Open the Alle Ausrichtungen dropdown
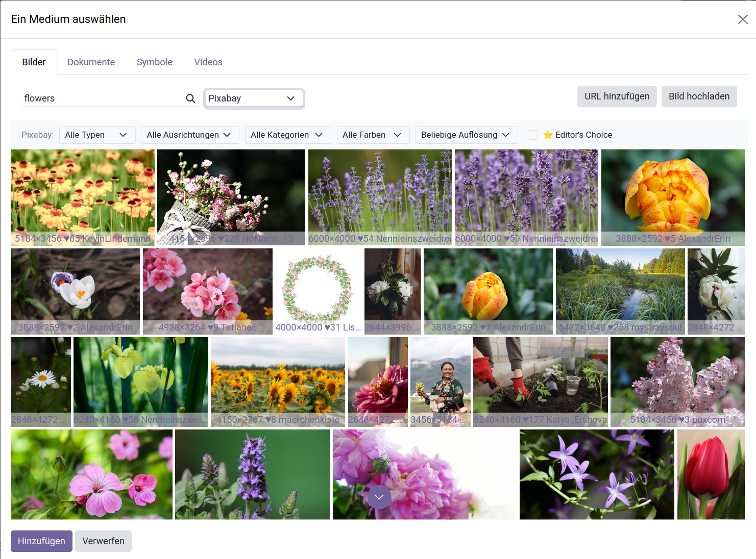The width and height of the screenshot is (756, 559). [x=189, y=135]
